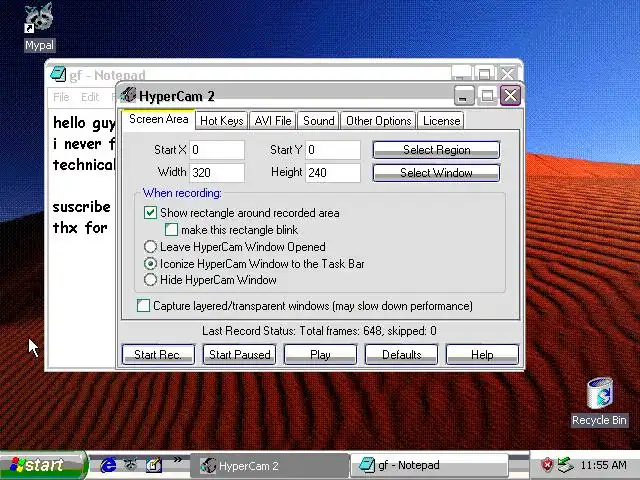Go to the Sound tab

[318, 121]
